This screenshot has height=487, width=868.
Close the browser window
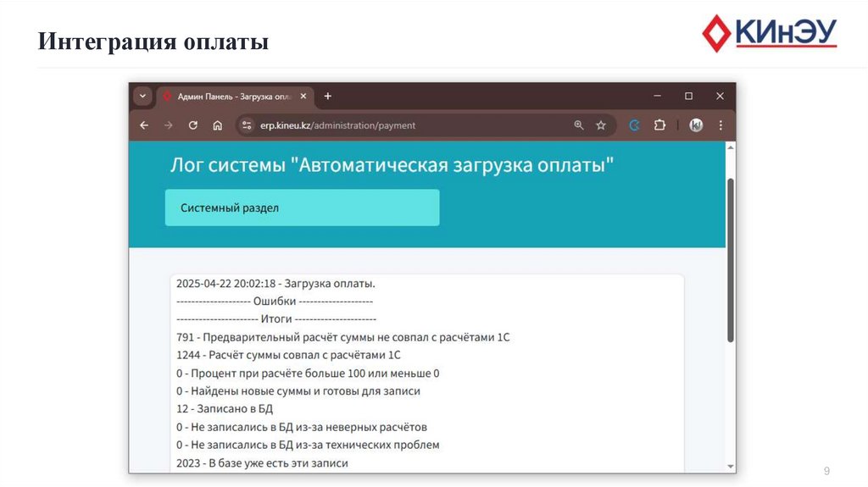coord(720,97)
